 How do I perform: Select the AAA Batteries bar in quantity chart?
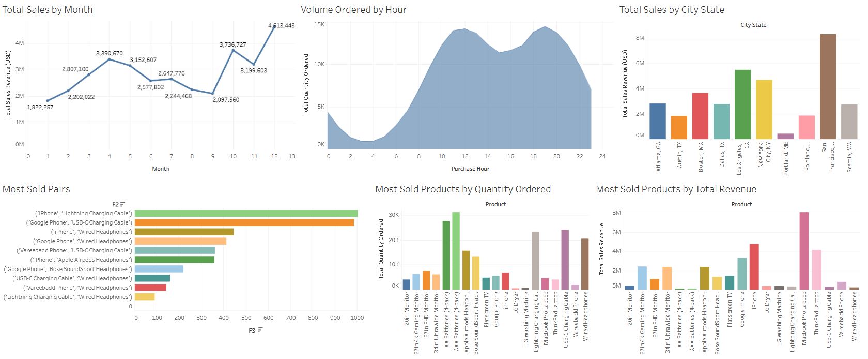(456, 250)
